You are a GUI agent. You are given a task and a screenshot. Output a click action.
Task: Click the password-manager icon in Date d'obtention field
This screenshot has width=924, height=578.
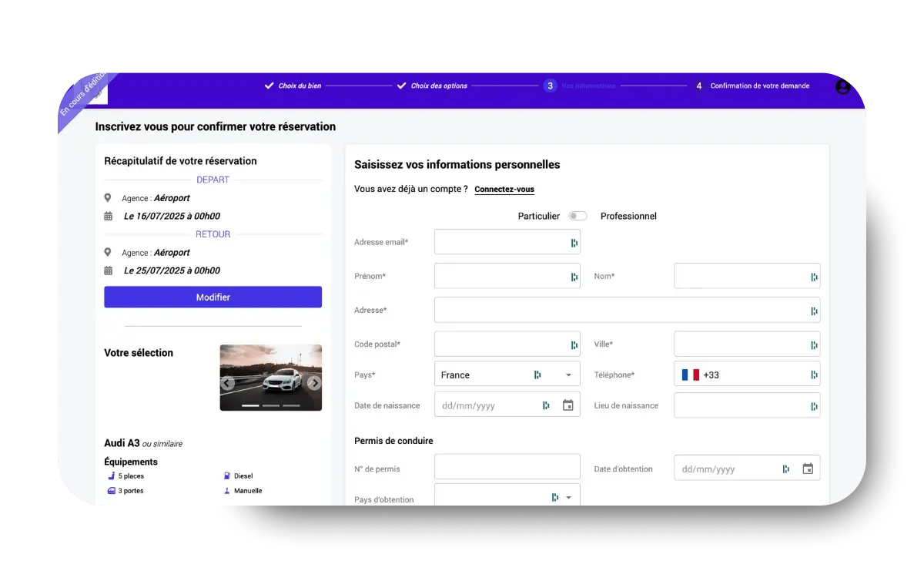point(786,469)
